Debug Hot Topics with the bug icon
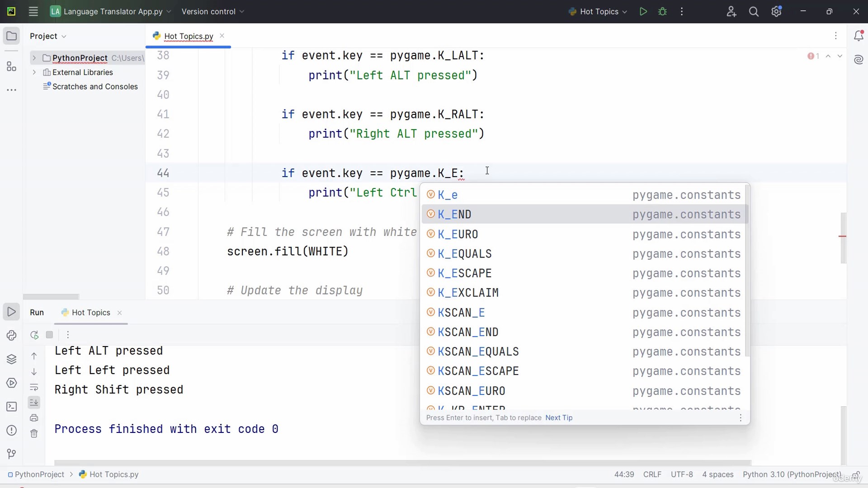 tap(663, 12)
